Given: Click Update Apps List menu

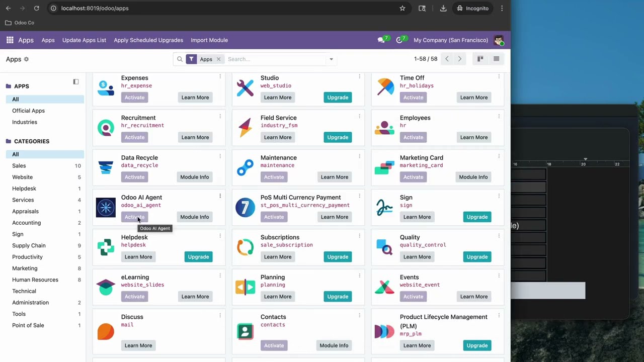Looking at the screenshot, I should pyautogui.click(x=84, y=40).
